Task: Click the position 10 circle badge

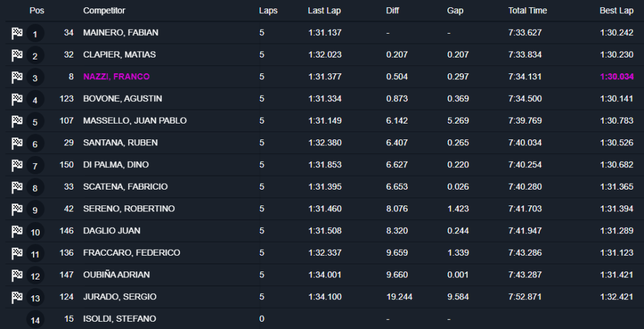Action: click(x=35, y=233)
